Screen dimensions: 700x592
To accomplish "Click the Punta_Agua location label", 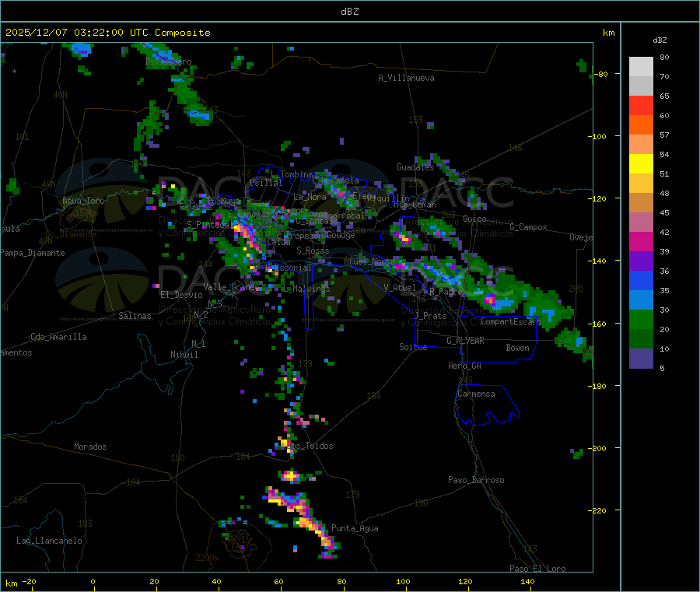I will [355, 528].
